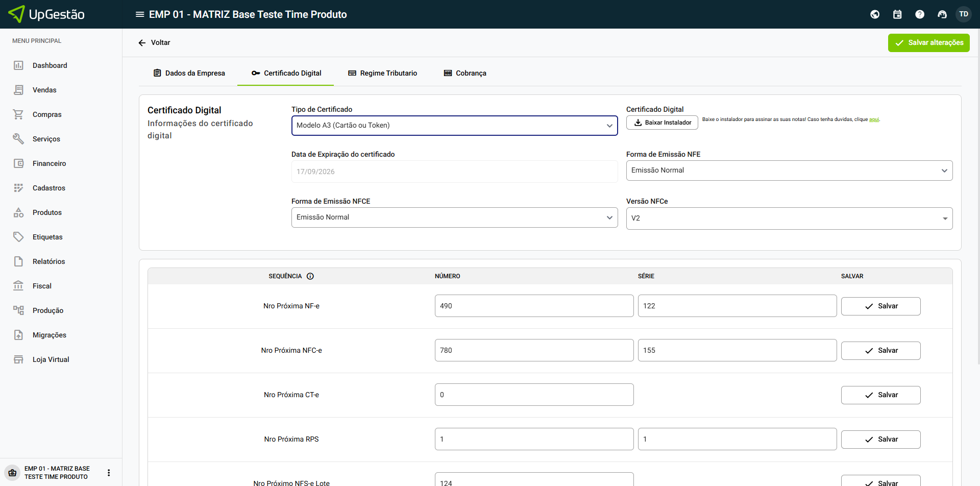
Task: Open Financeiro in the sidebar
Action: [49, 163]
